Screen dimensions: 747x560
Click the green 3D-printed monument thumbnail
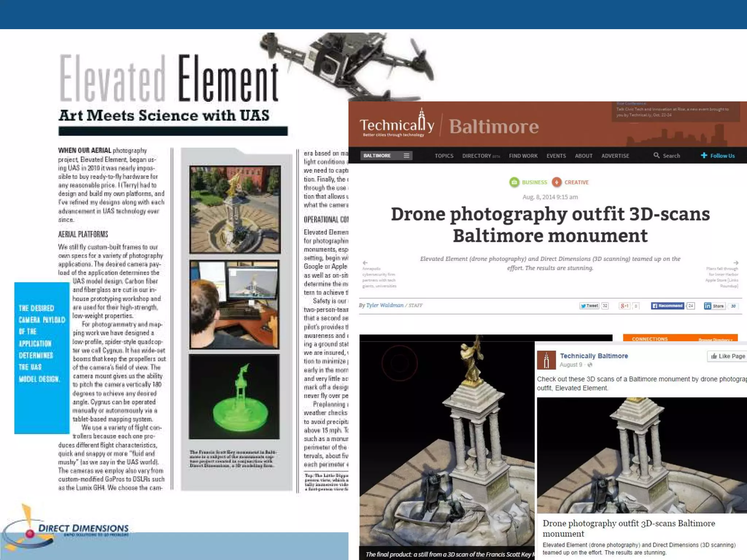tap(234, 397)
